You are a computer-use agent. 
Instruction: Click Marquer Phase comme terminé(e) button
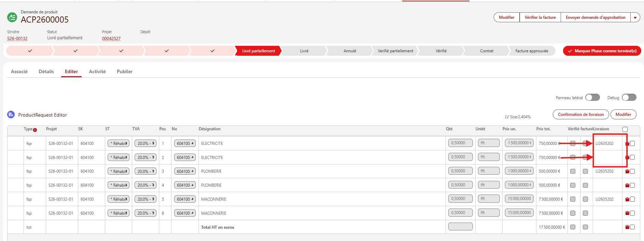(602, 51)
